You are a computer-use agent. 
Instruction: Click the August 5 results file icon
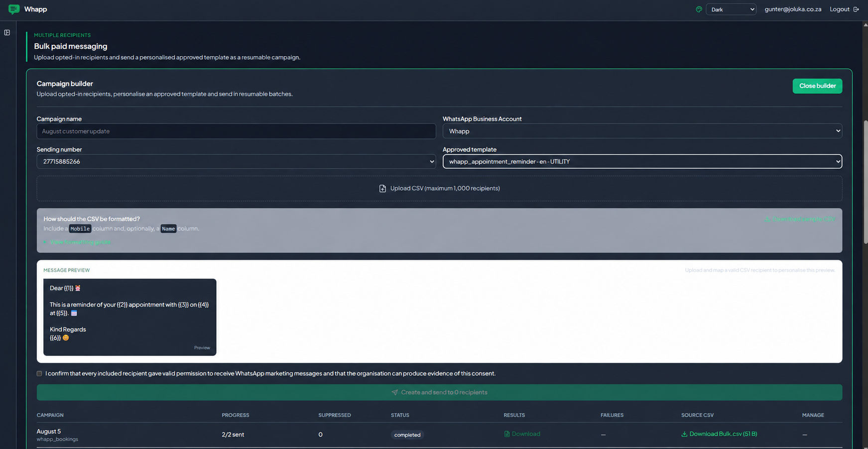[x=507, y=434]
